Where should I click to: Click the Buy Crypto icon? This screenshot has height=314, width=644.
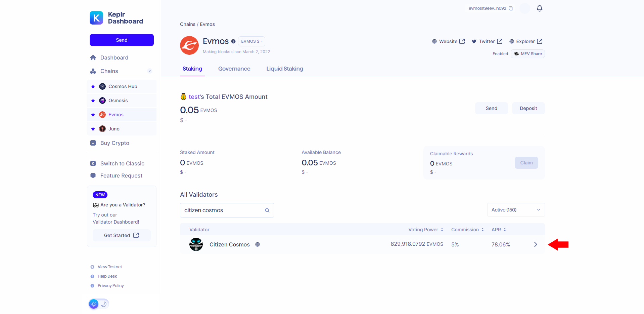click(x=93, y=143)
